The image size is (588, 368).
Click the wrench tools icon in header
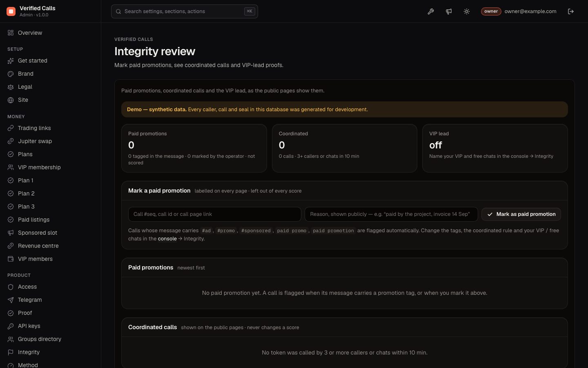click(431, 11)
